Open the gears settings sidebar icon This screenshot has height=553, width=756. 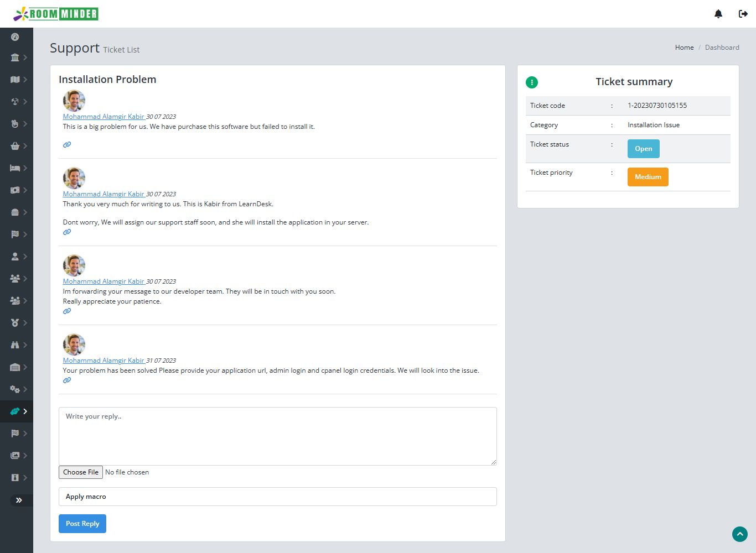coord(15,389)
